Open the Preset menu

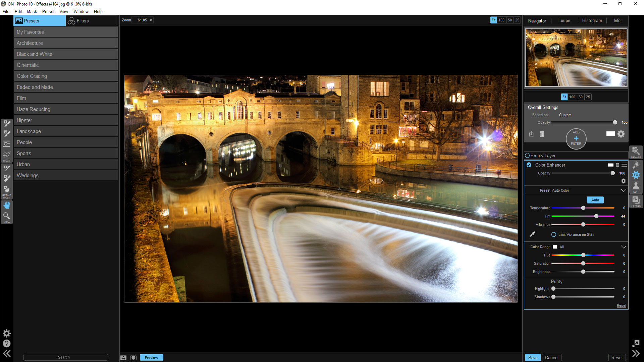(48, 11)
